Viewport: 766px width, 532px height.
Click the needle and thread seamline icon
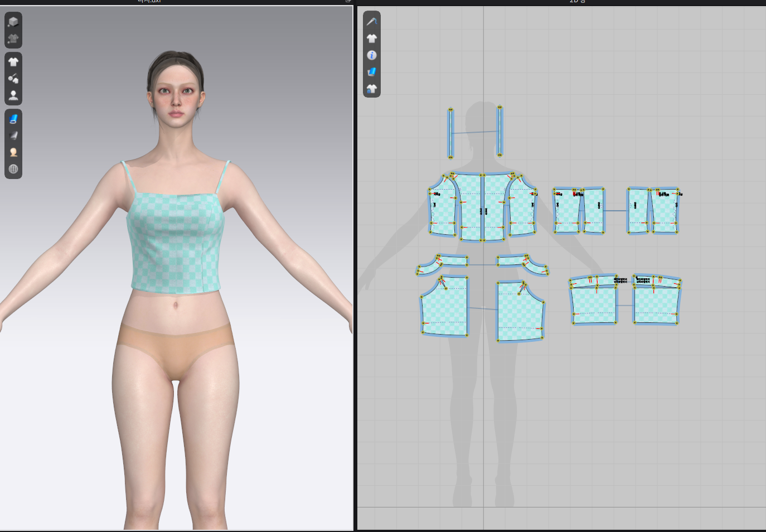coord(372,21)
